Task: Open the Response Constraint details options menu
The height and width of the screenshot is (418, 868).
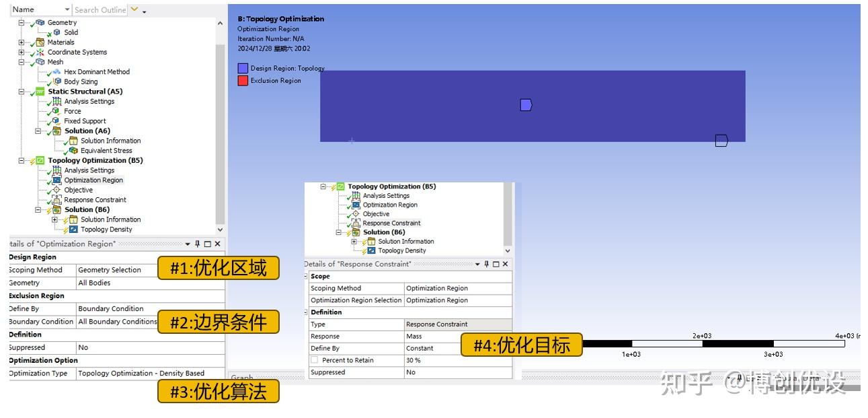Action: 477,264
